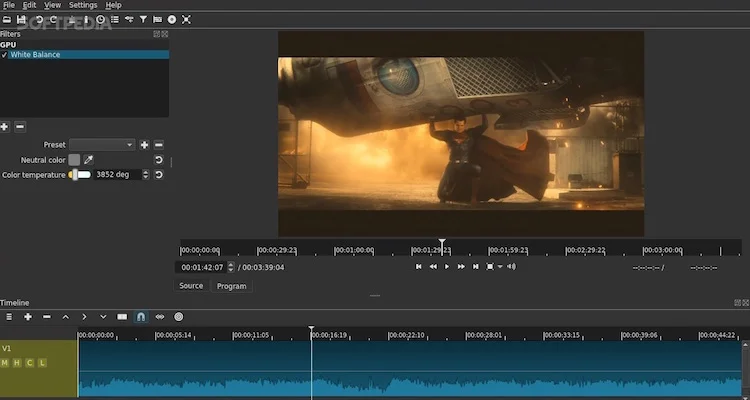Click the Redo arrow in toolbar
The height and width of the screenshot is (400, 750).
point(54,20)
